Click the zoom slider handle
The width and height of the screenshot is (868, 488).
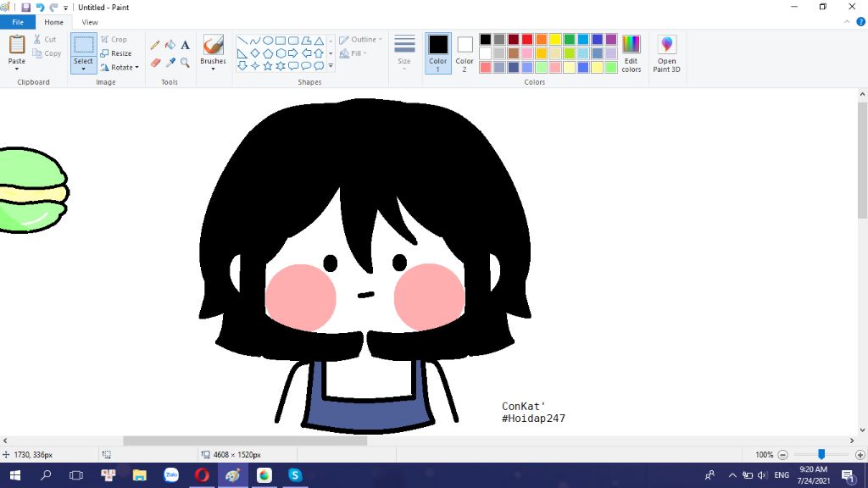coord(821,454)
